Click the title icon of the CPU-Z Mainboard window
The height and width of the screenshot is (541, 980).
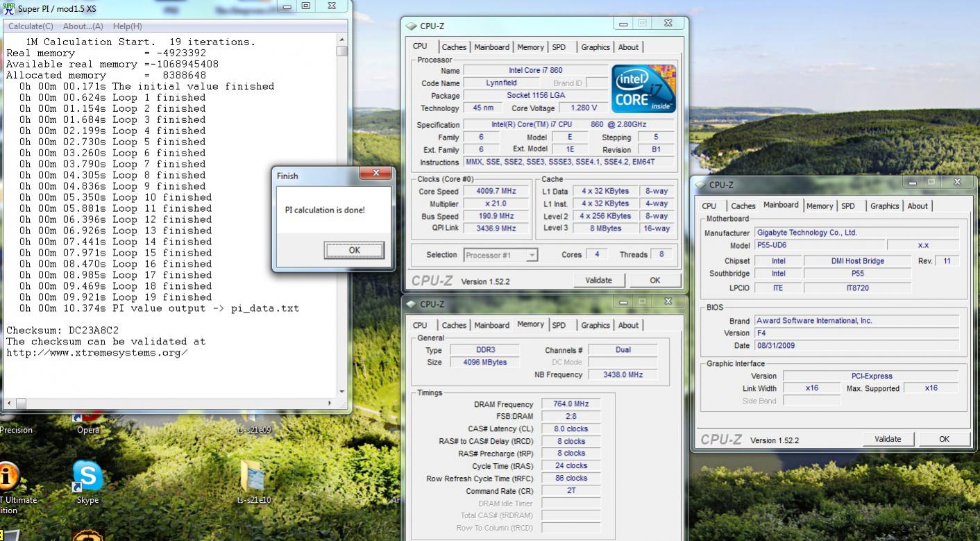(x=700, y=185)
